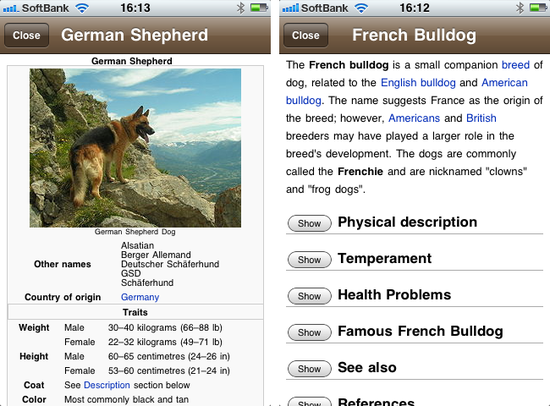Image resolution: width=550 pixels, height=406 pixels.
Task: Tap the battery icon on right phone screen
Action: [x=538, y=7]
